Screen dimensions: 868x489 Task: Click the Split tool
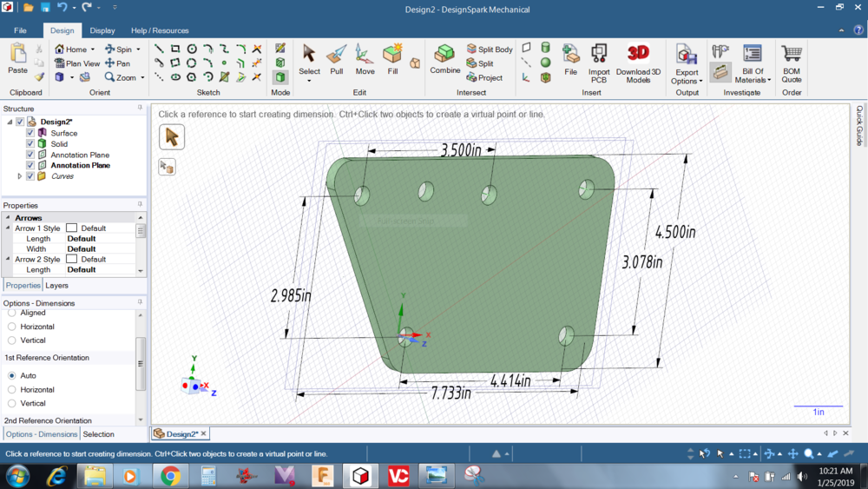point(480,63)
